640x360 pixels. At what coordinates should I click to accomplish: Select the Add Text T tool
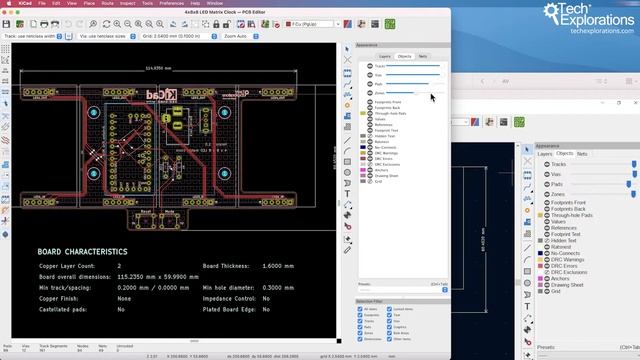[347, 194]
